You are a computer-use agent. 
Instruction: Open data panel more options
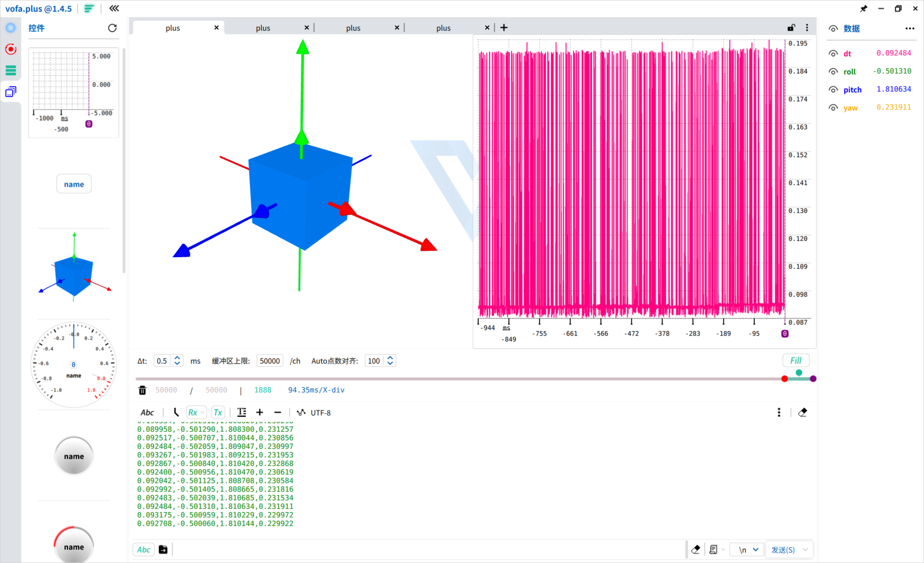(910, 28)
